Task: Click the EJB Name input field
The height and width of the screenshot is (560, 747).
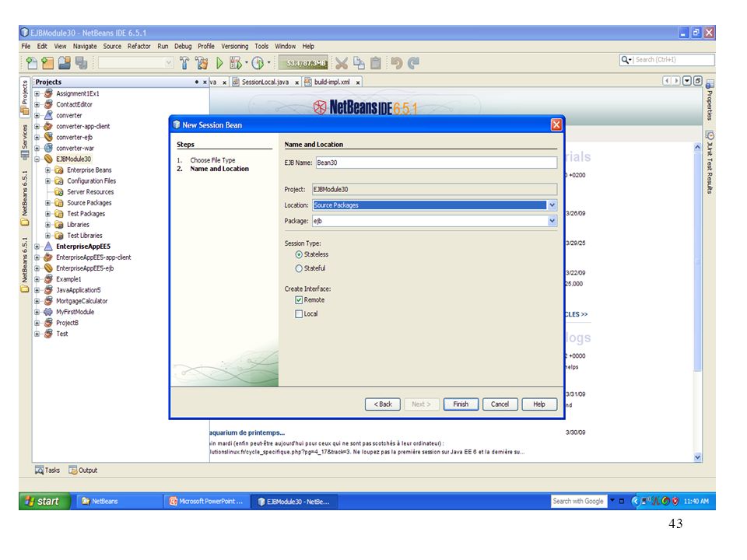Action: click(436, 163)
